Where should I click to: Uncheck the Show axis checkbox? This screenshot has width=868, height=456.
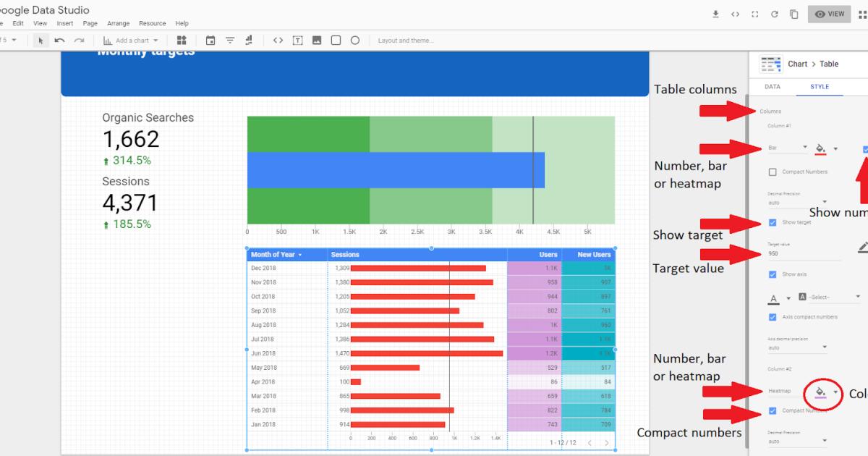[773, 274]
